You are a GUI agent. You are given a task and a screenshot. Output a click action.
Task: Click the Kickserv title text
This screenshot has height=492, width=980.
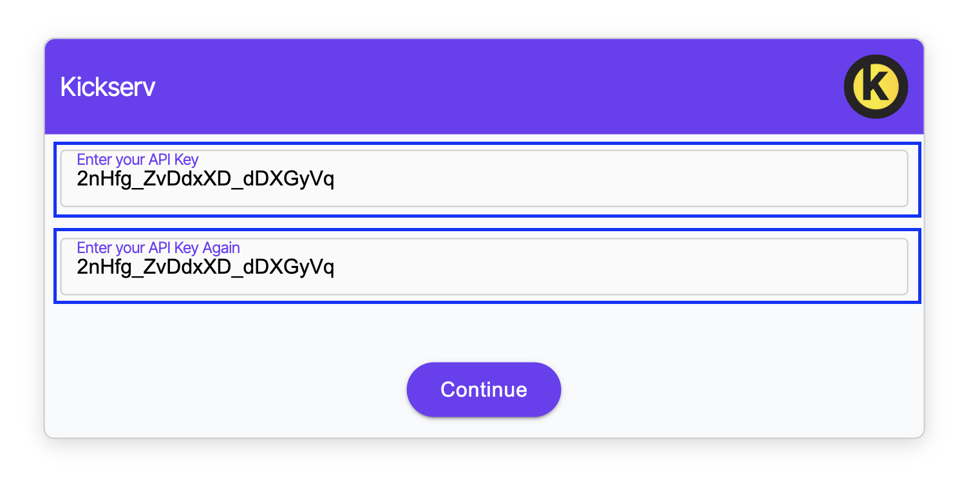point(108,87)
